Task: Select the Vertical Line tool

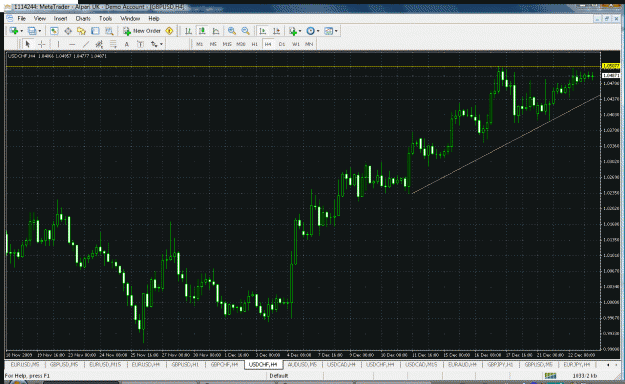Action: [x=58, y=44]
